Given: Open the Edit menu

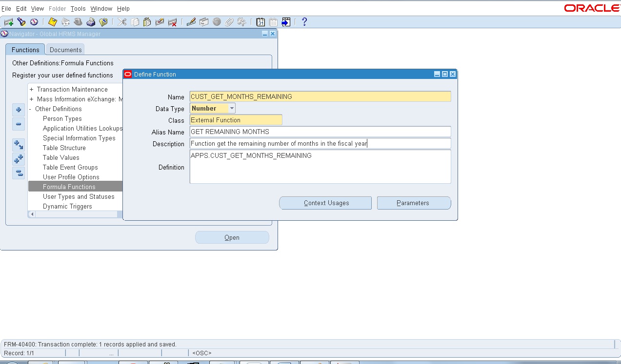Looking at the screenshot, I should [x=21, y=9].
